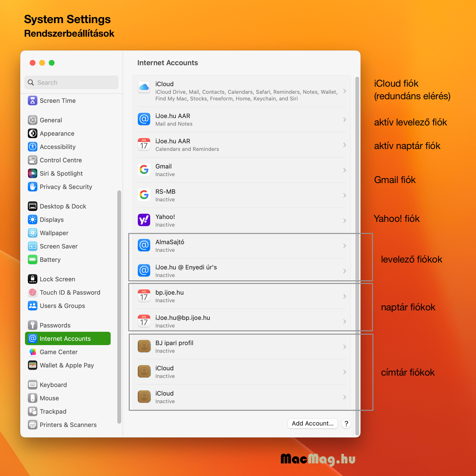Image resolution: width=476 pixels, height=476 pixels.
Task: Click the Yahoo! account icon
Action: pos(144,220)
